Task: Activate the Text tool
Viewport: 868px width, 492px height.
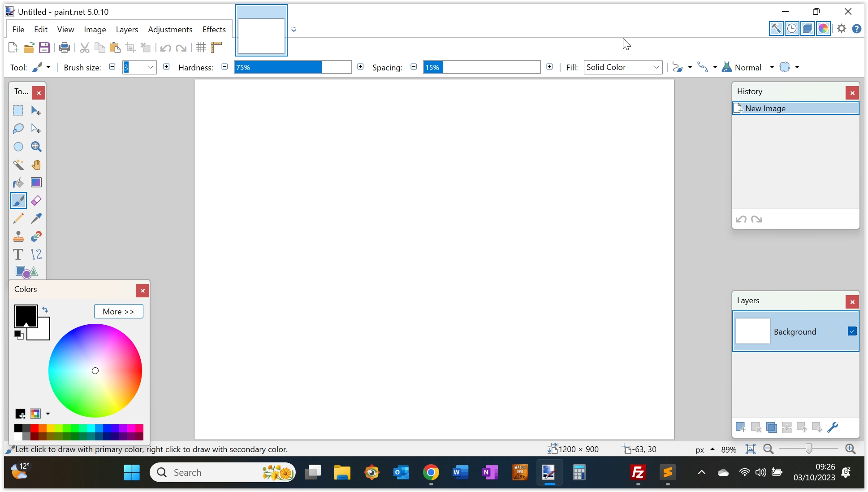Action: (x=18, y=254)
